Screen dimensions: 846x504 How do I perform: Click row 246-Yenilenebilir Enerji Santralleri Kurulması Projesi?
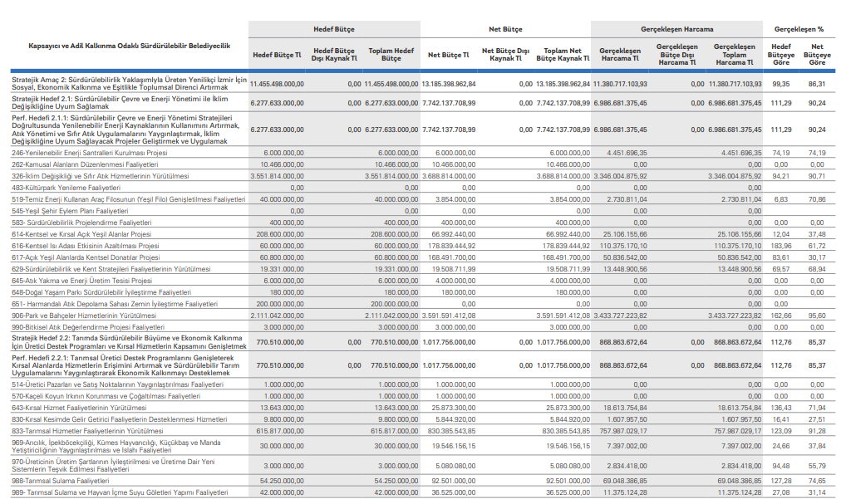90,154
